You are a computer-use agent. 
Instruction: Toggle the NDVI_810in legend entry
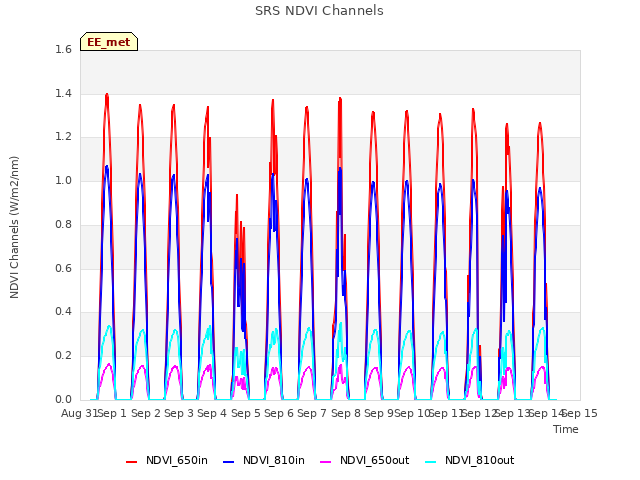pyautogui.click(x=264, y=460)
